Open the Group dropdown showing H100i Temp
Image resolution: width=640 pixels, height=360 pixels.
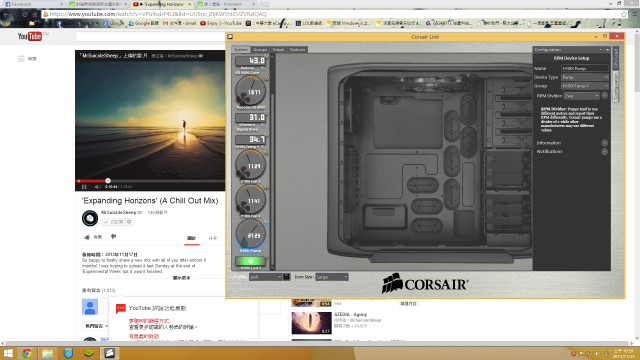point(584,86)
